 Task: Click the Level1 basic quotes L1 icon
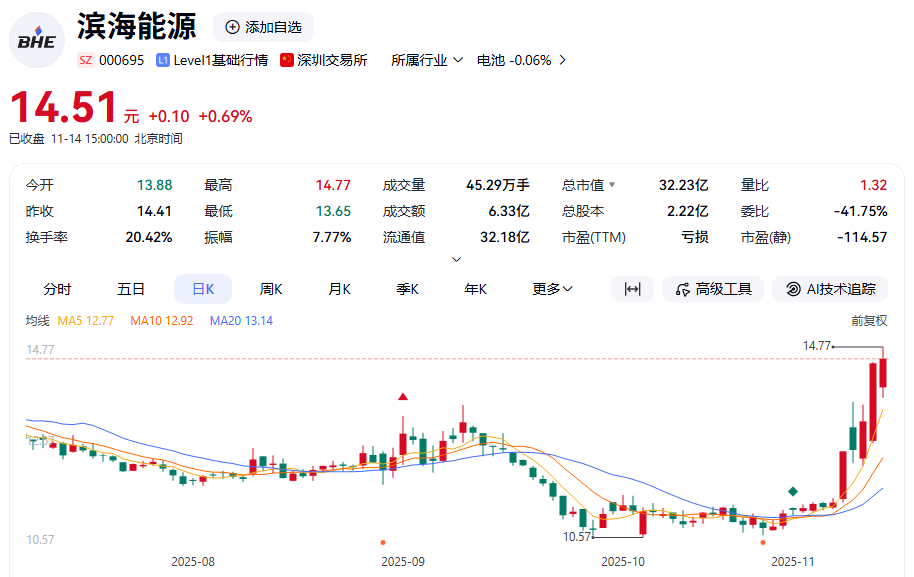[163, 60]
